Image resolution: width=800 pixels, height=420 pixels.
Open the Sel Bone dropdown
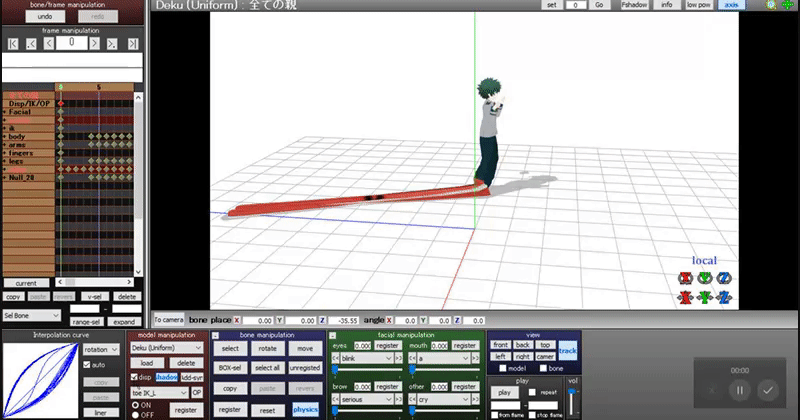click(32, 315)
